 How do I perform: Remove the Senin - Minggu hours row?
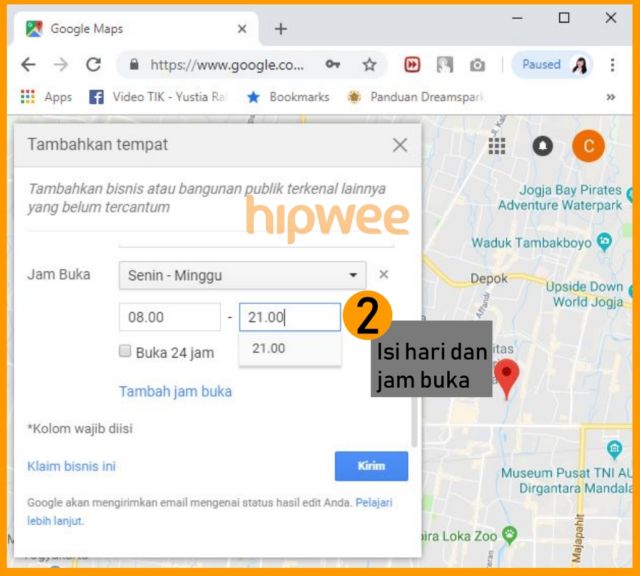pos(384,274)
